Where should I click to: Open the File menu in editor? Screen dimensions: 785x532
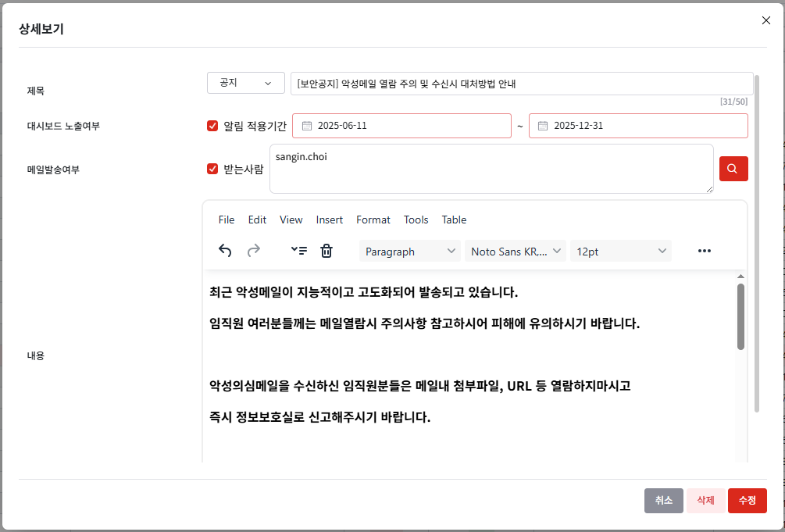(x=227, y=220)
